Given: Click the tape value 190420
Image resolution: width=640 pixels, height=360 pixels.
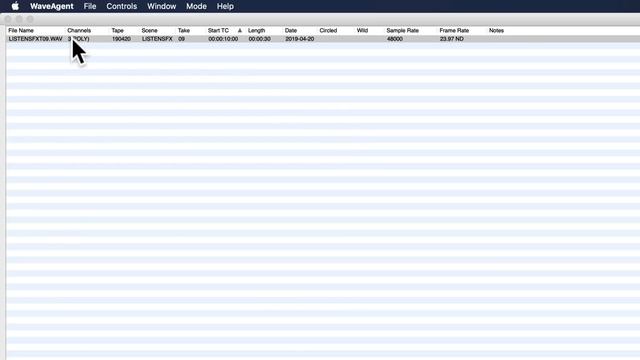Looking at the screenshot, I should click(x=121, y=39).
